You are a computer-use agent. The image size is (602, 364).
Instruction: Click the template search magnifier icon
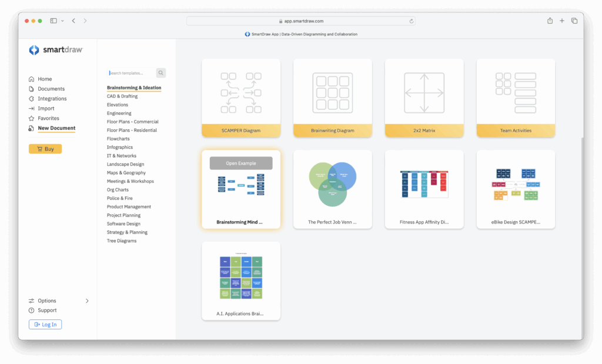(x=161, y=73)
